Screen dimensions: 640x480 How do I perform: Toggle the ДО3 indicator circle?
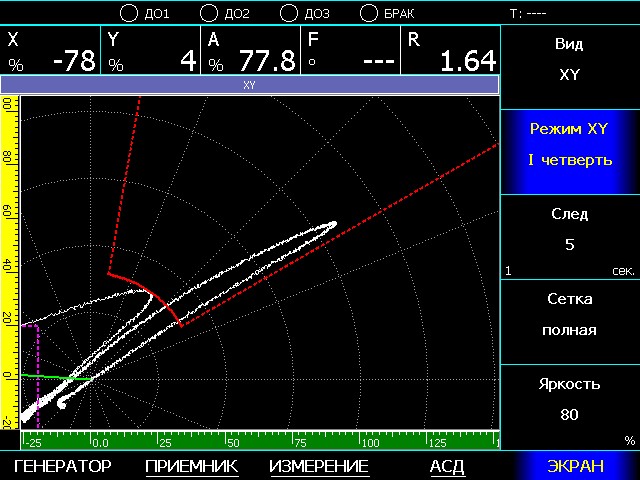point(288,13)
